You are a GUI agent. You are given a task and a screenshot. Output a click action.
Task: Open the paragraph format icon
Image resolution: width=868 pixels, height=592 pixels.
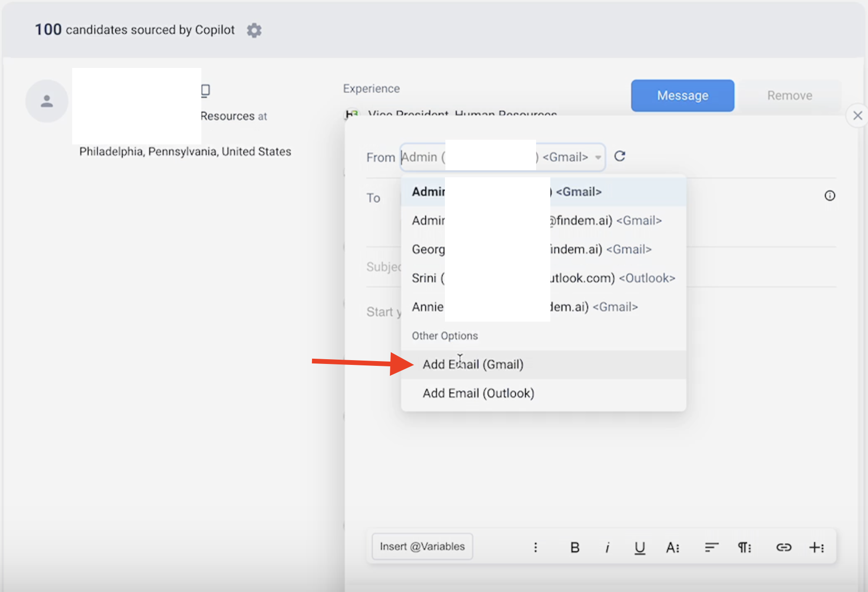click(x=744, y=547)
